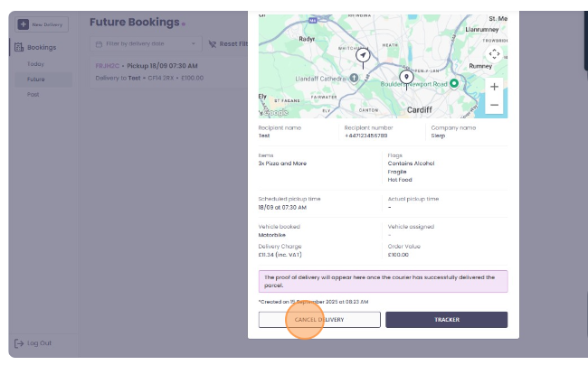Screen dimensions: 588x365
Task: Click the Log Out door icon
Action: 19,343
